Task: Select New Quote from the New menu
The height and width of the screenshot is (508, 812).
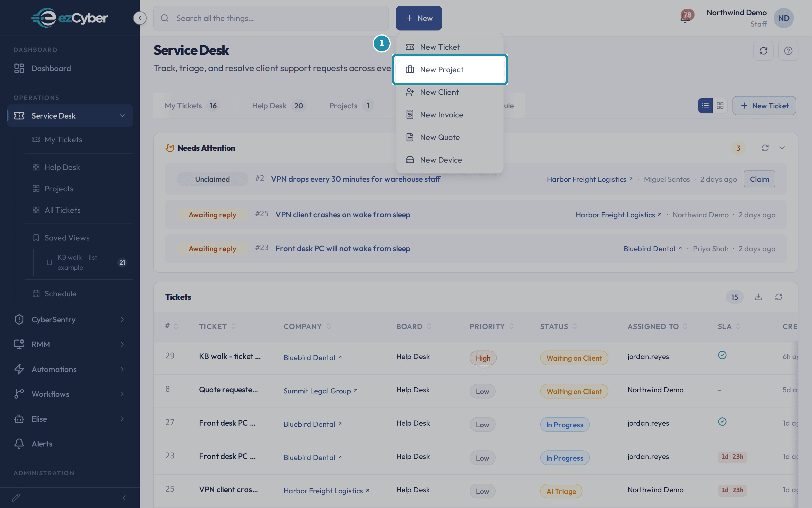Action: pos(450,137)
